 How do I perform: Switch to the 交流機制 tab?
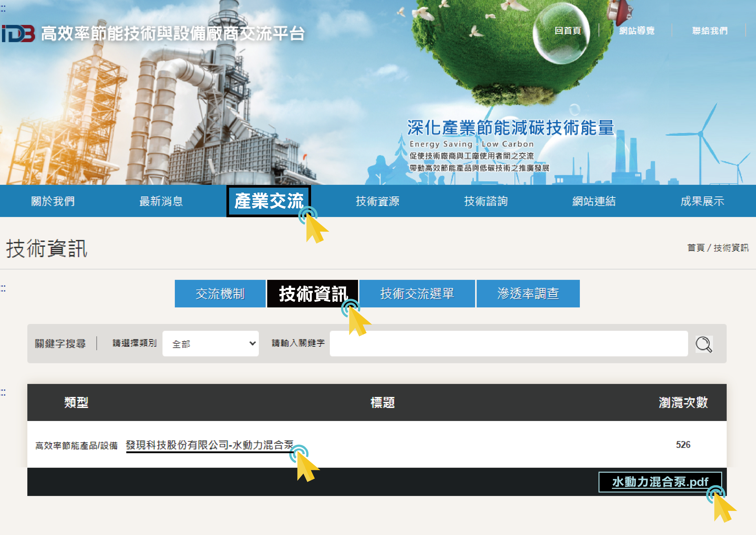[220, 294]
